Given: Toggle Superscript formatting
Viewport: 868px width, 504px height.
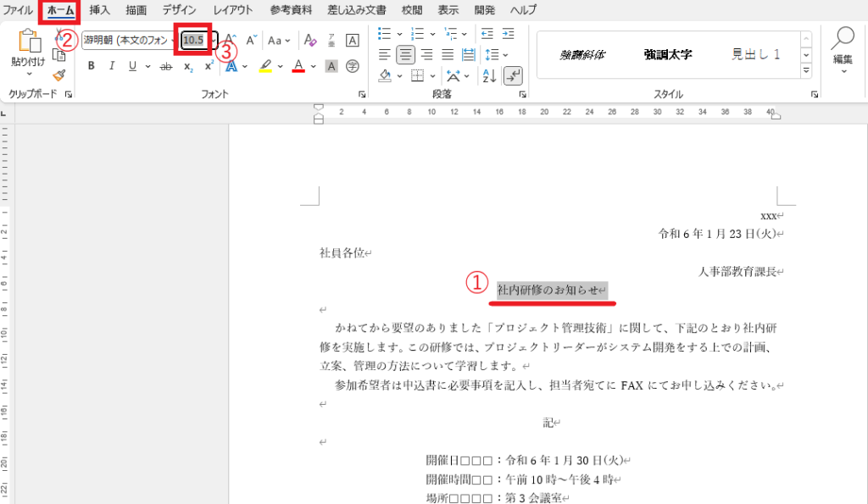Looking at the screenshot, I should click(209, 66).
